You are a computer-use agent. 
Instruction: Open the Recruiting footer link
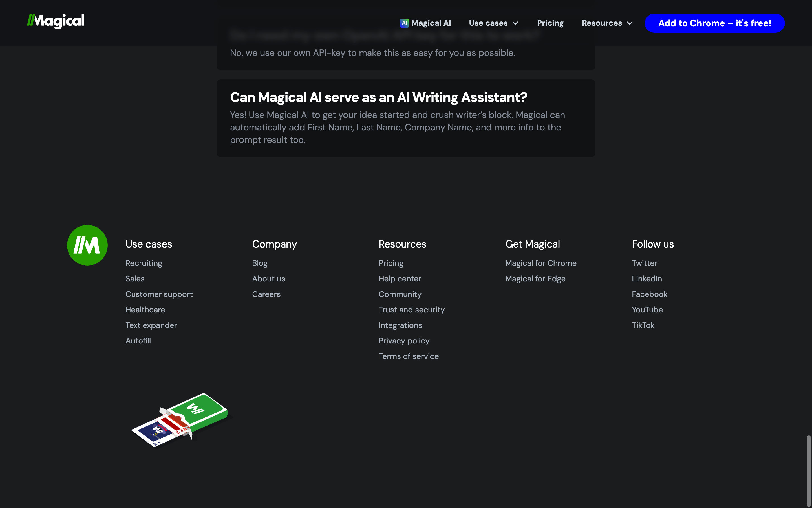tap(144, 263)
